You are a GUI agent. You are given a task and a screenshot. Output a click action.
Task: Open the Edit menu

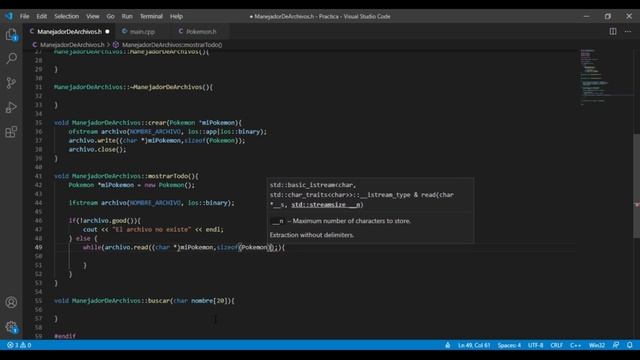pyautogui.click(x=42, y=16)
